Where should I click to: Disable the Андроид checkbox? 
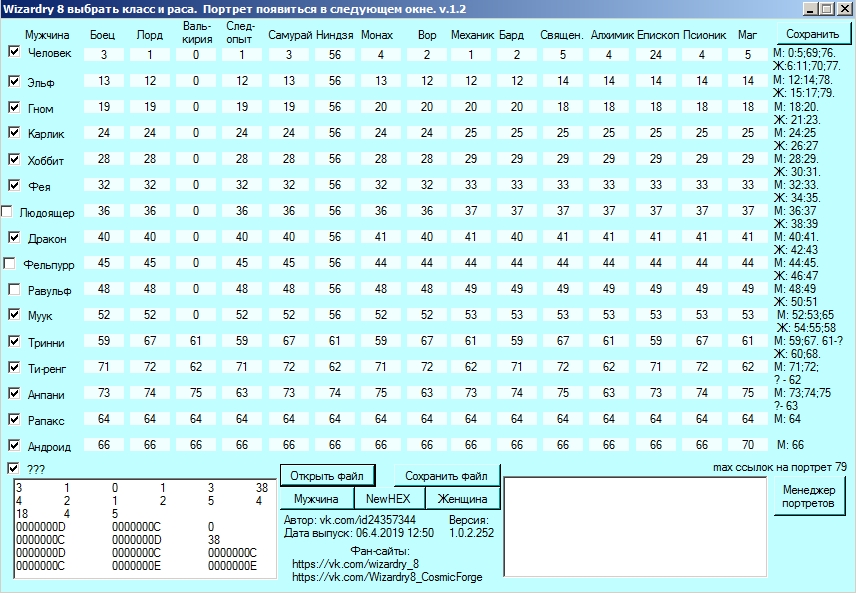click(14, 446)
